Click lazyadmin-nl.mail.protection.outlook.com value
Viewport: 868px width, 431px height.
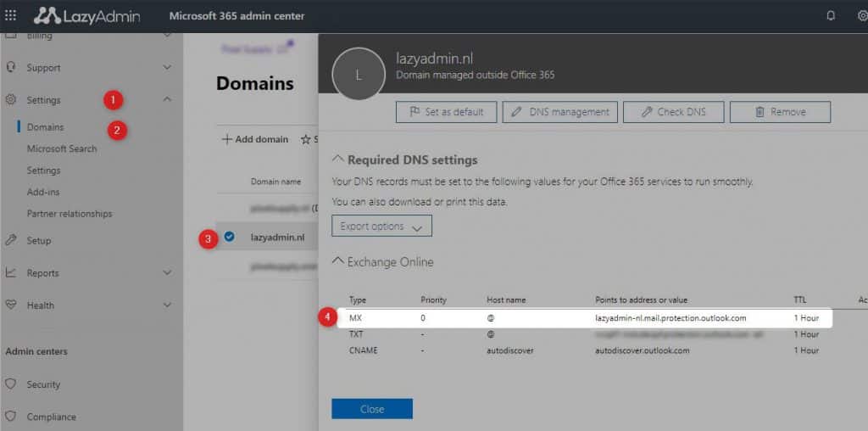tap(670, 318)
